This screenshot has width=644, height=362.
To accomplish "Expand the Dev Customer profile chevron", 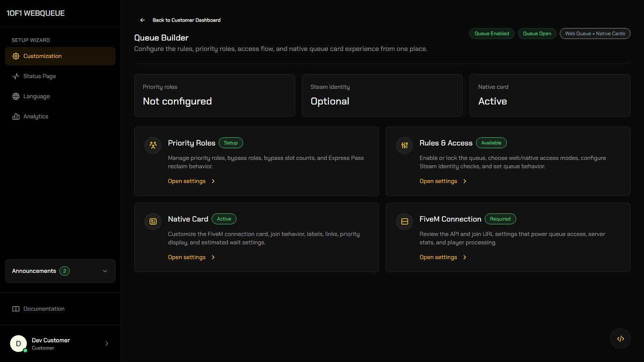I will (107, 344).
